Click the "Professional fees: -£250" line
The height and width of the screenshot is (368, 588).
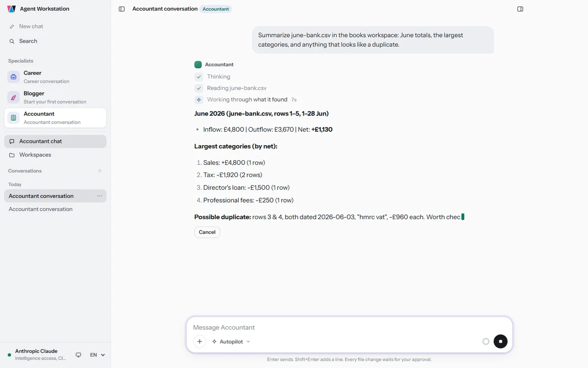(248, 200)
